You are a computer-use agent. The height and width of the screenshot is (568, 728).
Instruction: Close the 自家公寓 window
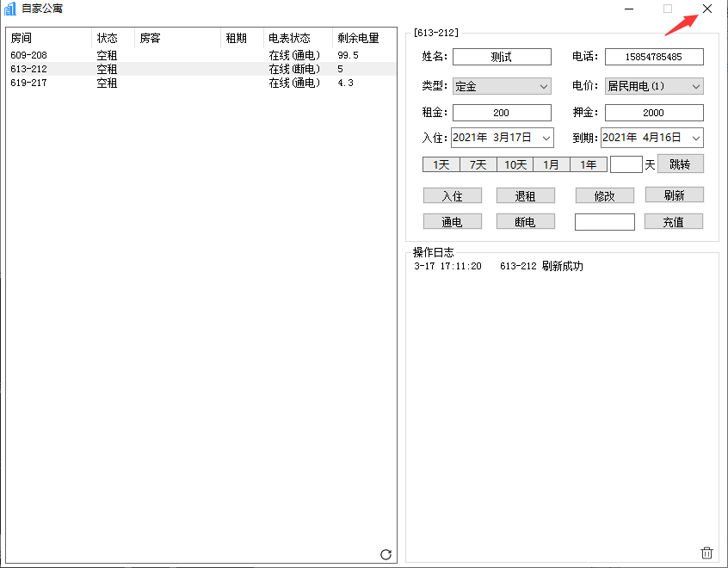pos(707,9)
